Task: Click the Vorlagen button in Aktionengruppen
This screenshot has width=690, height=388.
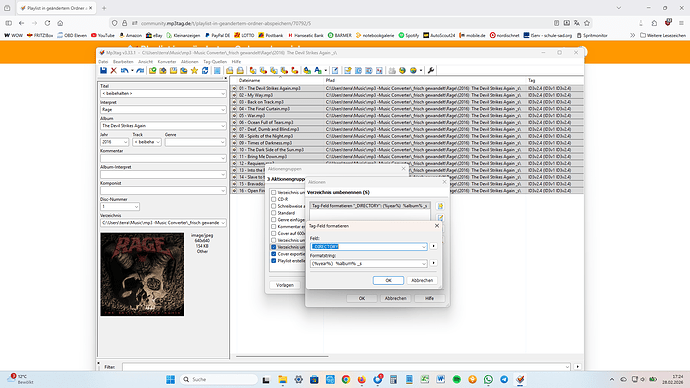Action: 285,285
